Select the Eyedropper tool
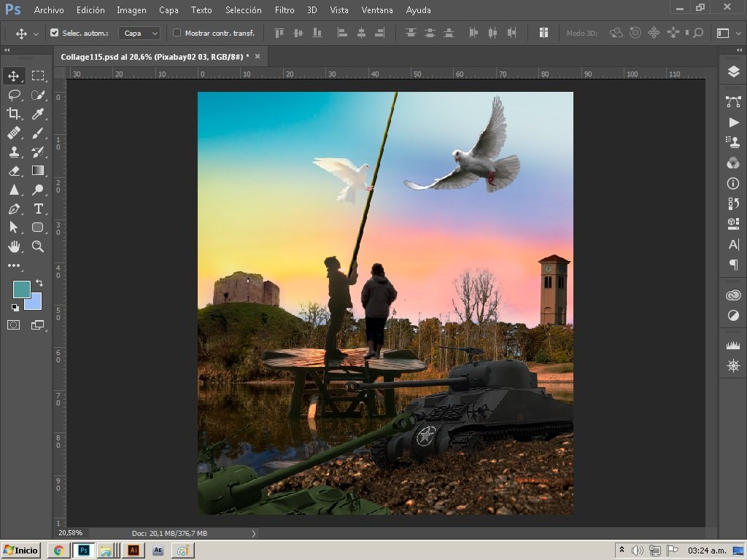 pos(38,113)
